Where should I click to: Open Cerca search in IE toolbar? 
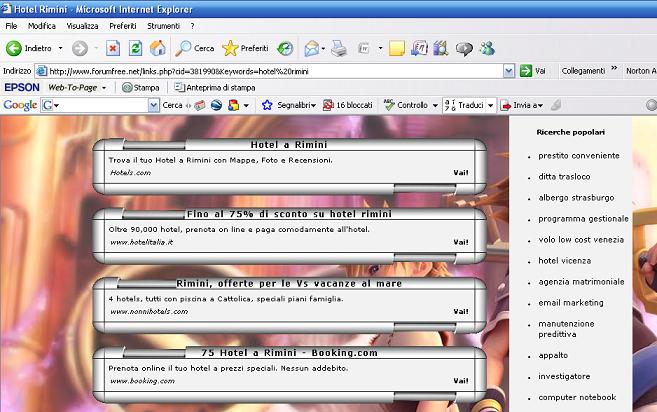[195, 49]
